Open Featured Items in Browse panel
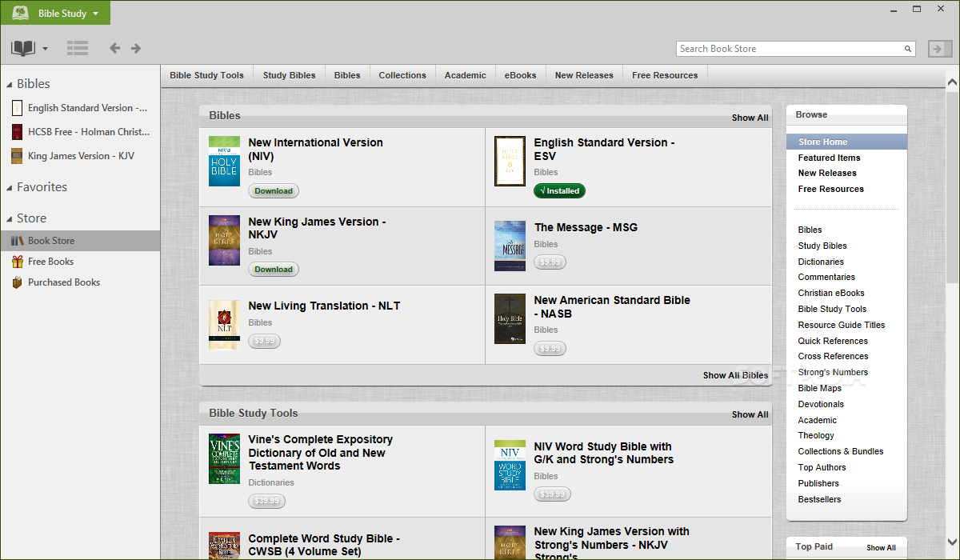The image size is (960, 560). point(829,158)
